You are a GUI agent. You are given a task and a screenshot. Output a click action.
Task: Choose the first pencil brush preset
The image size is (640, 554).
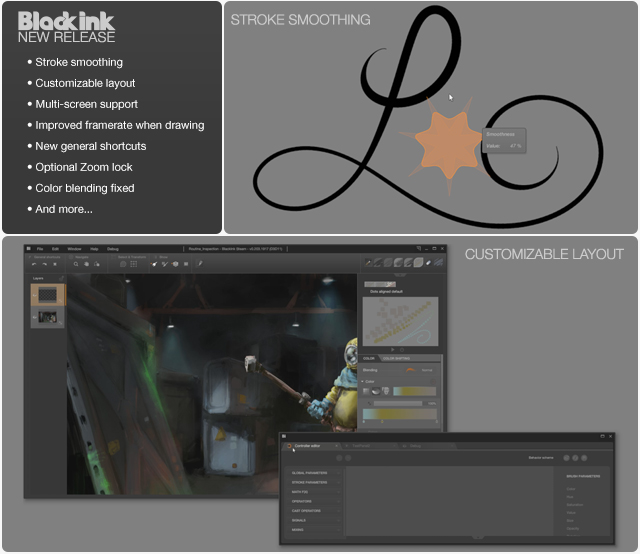pyautogui.click(x=368, y=263)
